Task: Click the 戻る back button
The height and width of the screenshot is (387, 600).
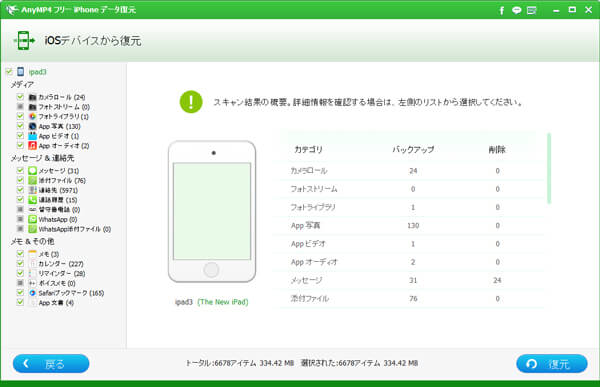Action: click(x=51, y=364)
